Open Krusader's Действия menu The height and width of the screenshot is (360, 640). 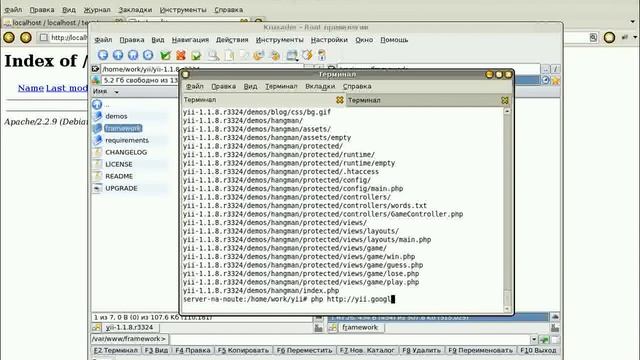(x=232, y=40)
